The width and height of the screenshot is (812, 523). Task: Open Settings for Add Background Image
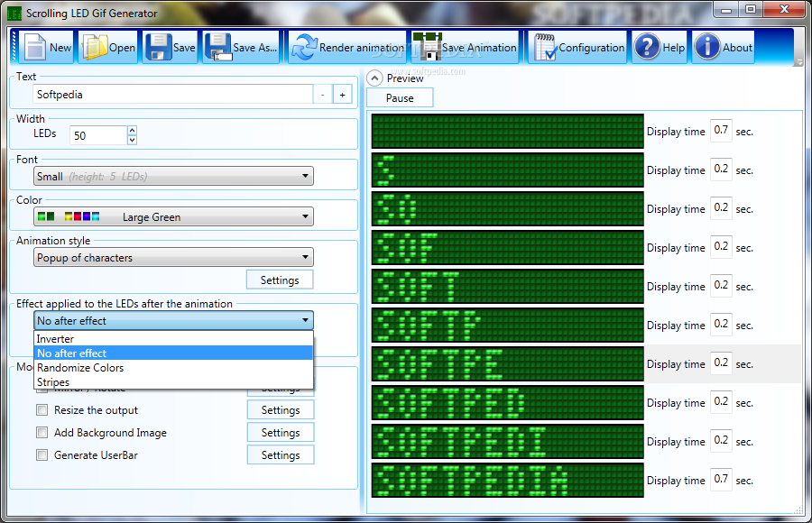[281, 433]
